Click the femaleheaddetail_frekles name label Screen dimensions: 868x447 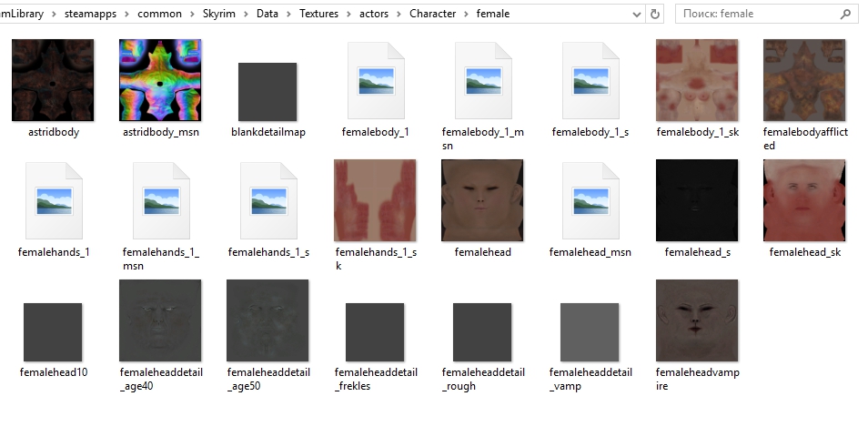click(376, 379)
